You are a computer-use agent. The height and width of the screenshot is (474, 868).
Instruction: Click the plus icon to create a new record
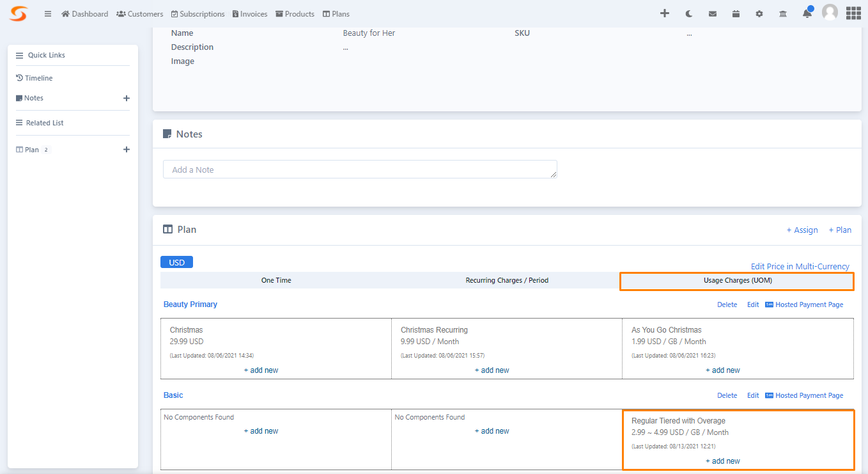[665, 13]
